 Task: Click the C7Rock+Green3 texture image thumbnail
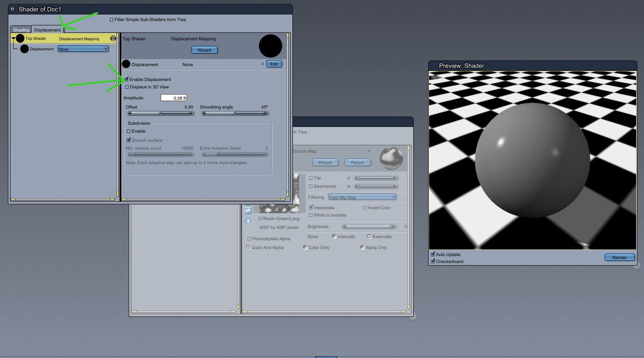pos(279,193)
